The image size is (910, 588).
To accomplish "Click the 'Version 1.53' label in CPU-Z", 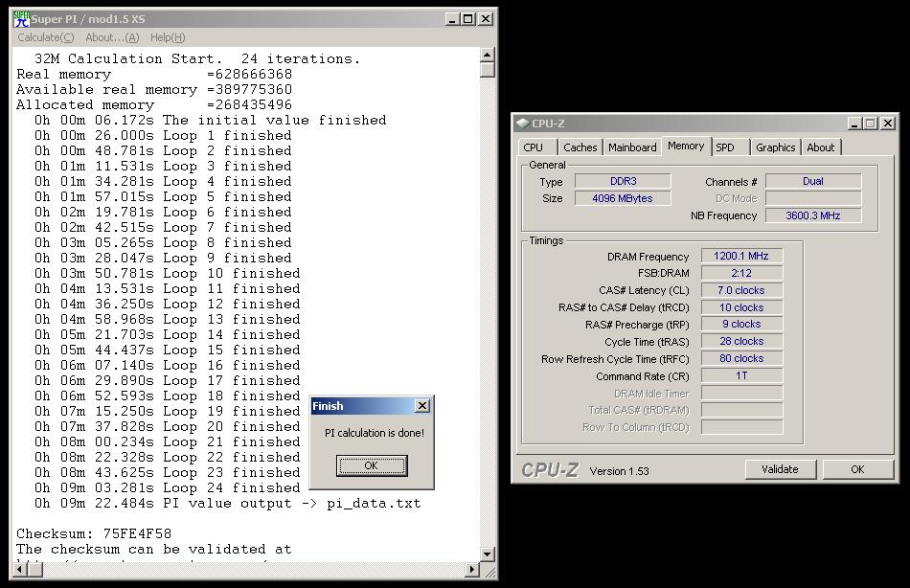I will coord(619,471).
